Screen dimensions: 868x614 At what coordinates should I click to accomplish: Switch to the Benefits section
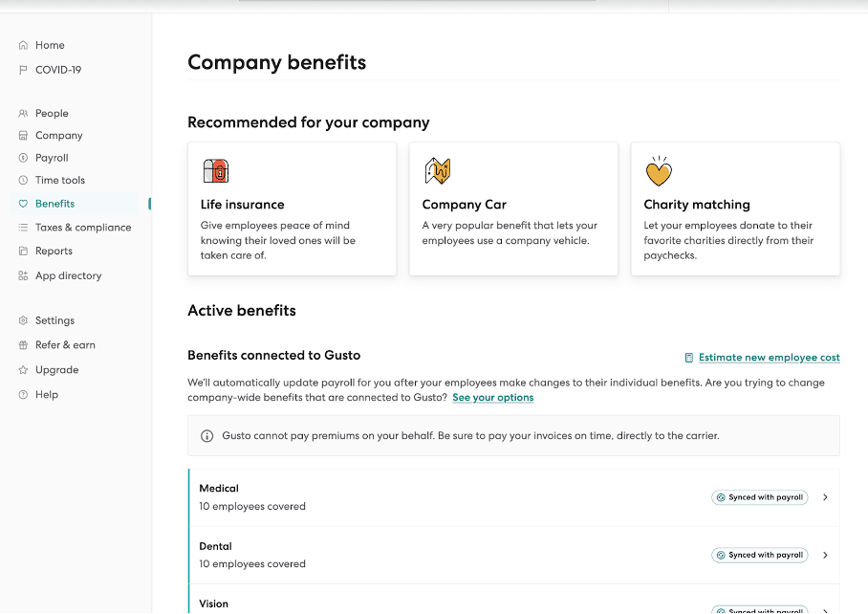(55, 204)
